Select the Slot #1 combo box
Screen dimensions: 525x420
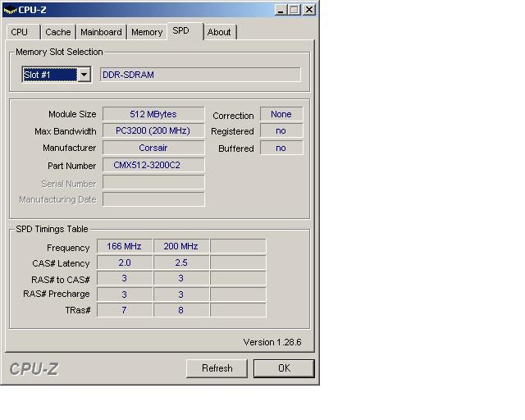tap(57, 75)
